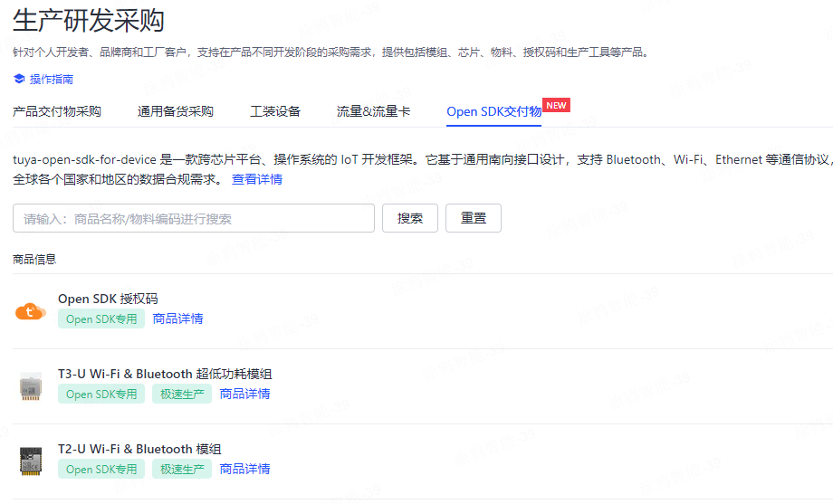Click the 商品信息 column header
This screenshot has height=504, width=833.
coord(34,259)
